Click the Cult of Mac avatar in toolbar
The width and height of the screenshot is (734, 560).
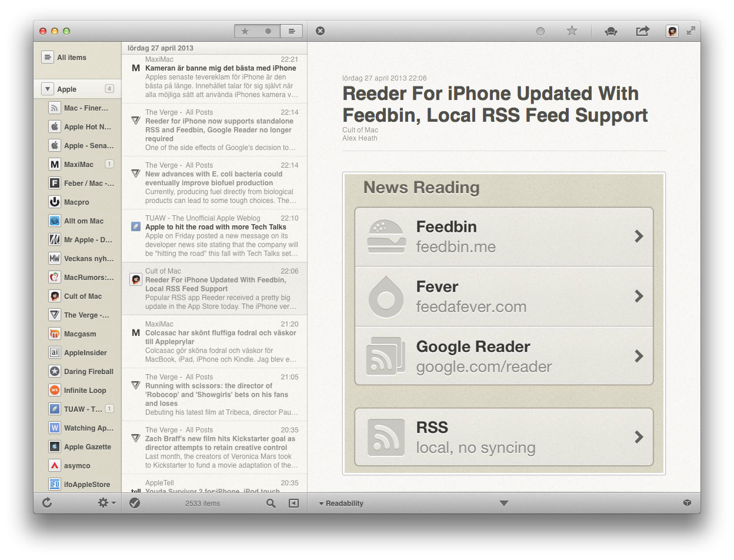(672, 31)
